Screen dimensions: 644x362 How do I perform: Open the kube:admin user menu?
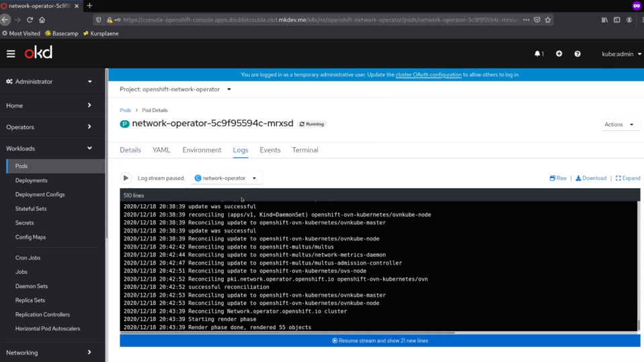[621, 54]
